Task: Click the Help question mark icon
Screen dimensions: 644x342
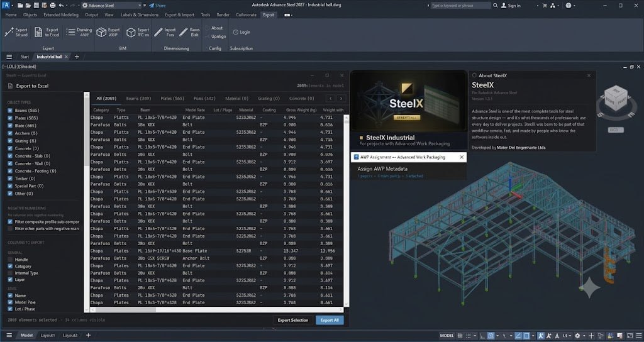Action: tap(569, 5)
